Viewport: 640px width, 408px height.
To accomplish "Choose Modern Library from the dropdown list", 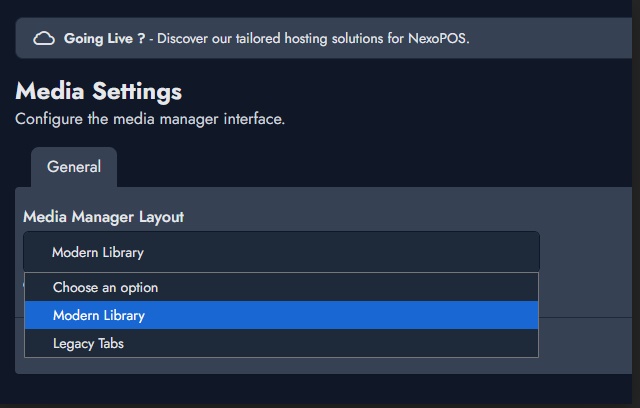I will (x=281, y=315).
